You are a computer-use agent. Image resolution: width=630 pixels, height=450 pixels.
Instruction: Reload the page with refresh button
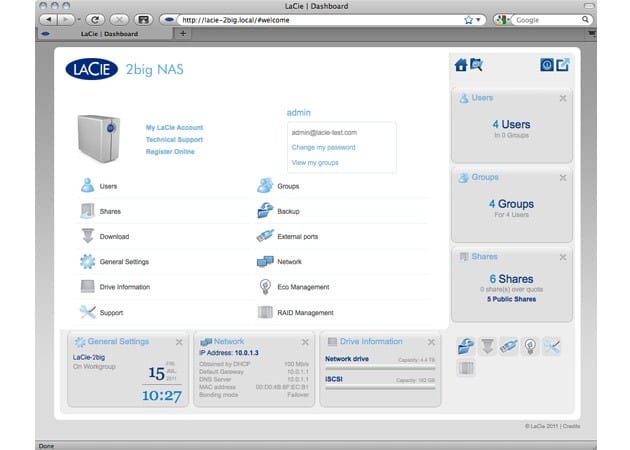[x=94, y=19]
